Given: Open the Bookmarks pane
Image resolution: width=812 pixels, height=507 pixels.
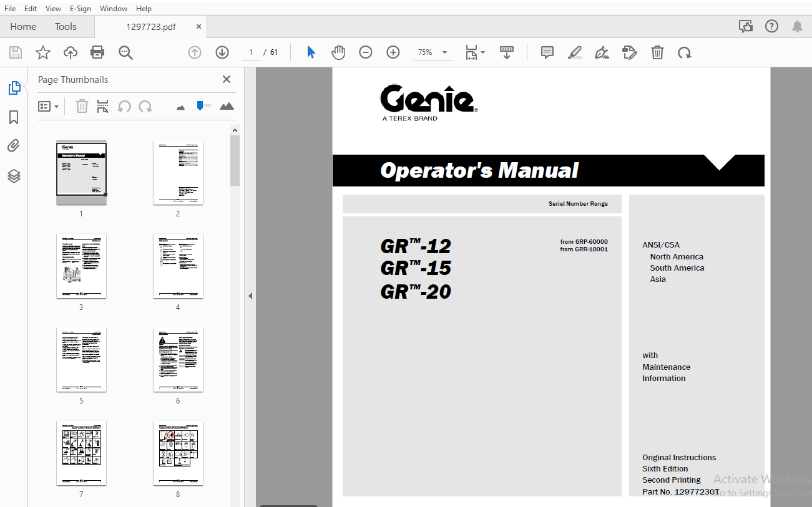Looking at the screenshot, I should (x=14, y=117).
